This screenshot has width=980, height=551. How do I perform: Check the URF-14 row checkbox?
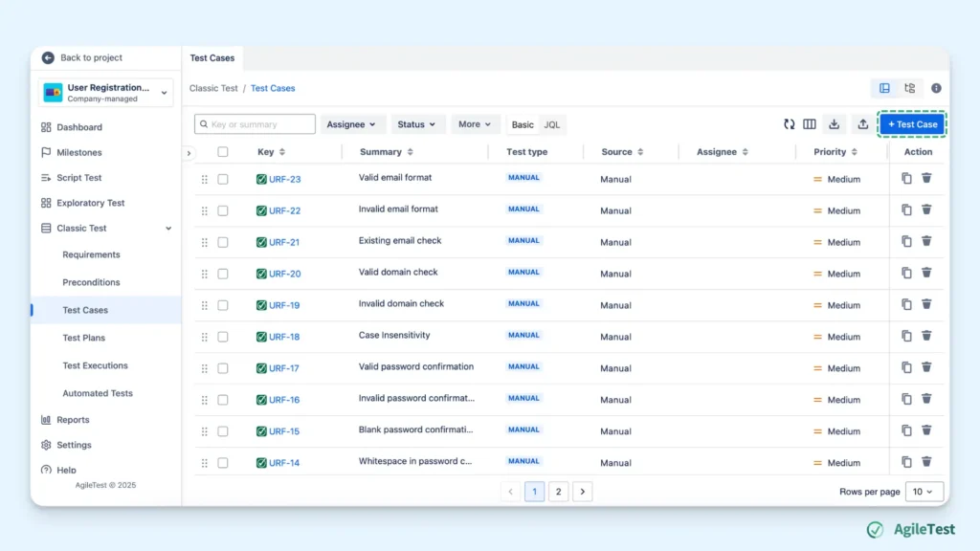click(x=222, y=463)
